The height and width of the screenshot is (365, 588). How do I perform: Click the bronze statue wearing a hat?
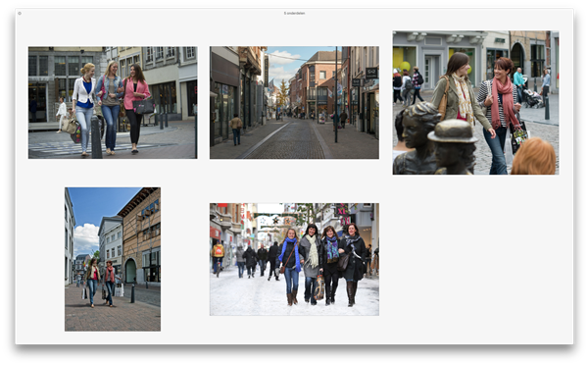coord(453,147)
